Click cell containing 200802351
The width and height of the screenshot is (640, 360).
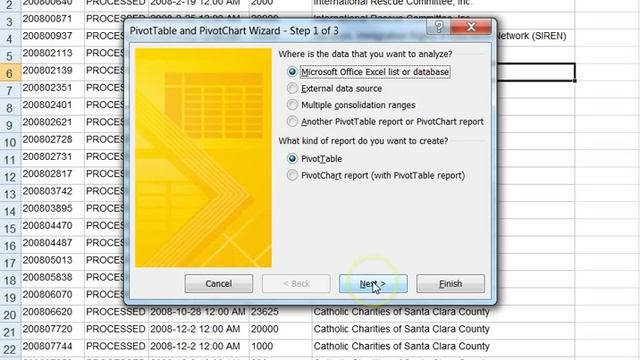click(x=53, y=88)
